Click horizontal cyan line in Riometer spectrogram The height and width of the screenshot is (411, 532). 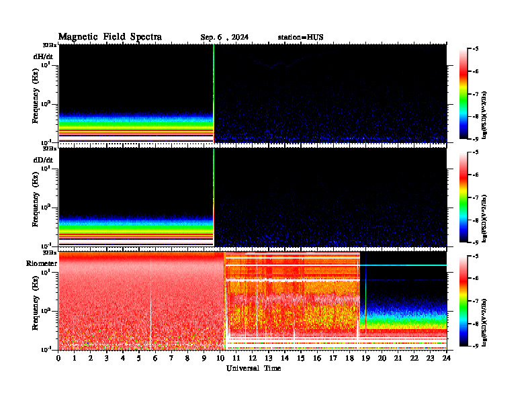pos(403,265)
